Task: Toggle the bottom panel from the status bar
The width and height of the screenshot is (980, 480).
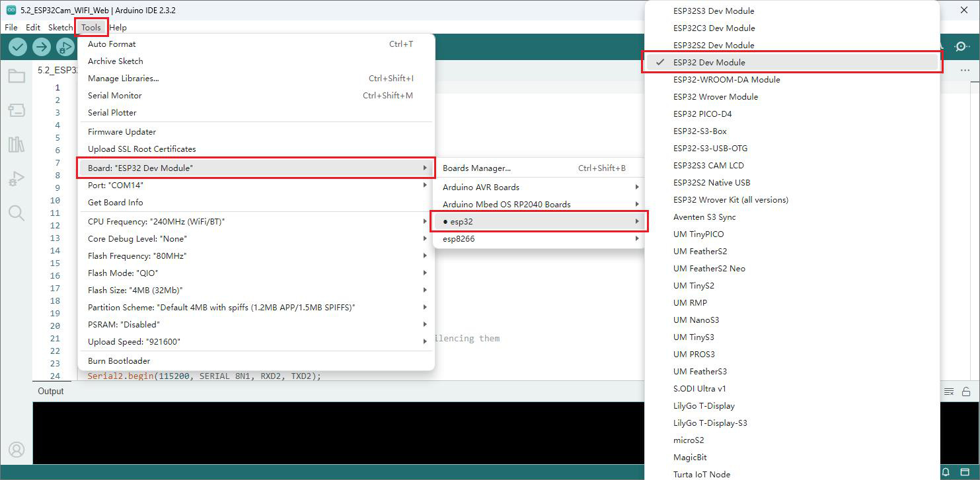Action: 965,472
